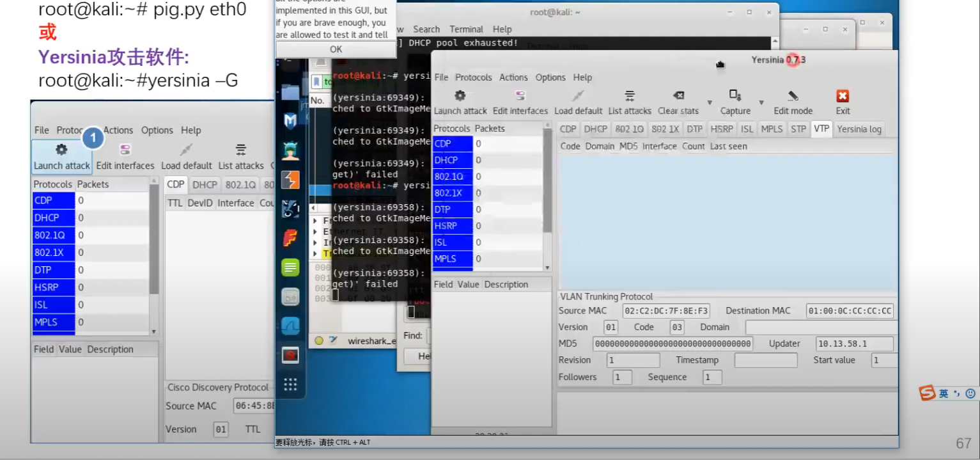Select the MPLS tab in Yersinia 0.7.3
The image size is (980, 460).
(772, 129)
